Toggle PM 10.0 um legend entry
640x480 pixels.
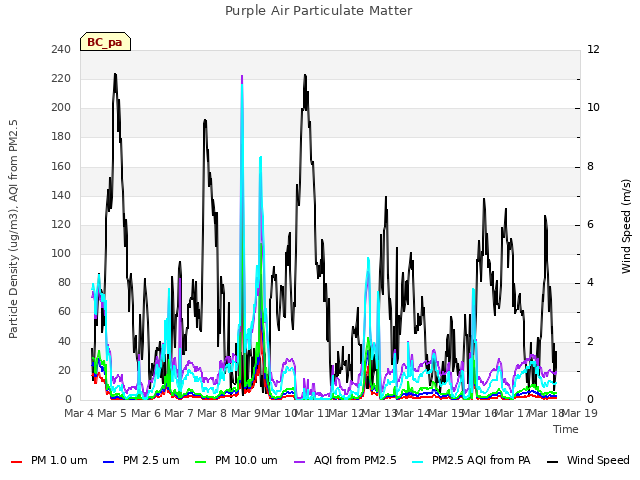(x=236, y=460)
